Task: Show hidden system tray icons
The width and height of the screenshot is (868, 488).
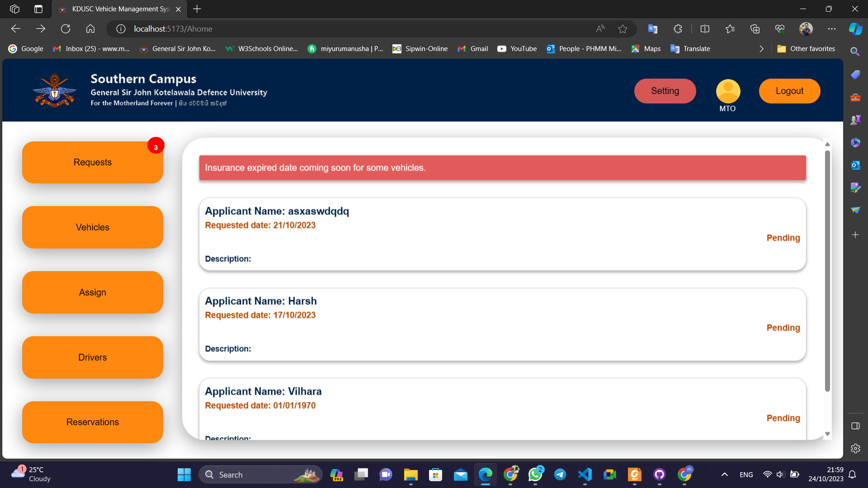Action: click(x=724, y=474)
